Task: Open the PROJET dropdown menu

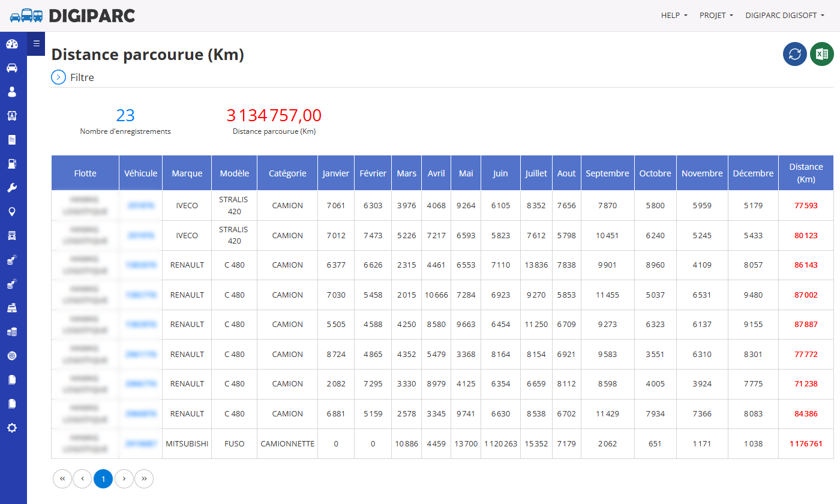Action: (716, 16)
